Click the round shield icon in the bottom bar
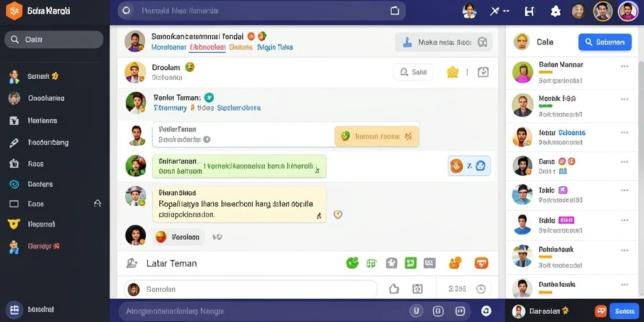The width and height of the screenshot is (644, 322). tap(415, 311)
